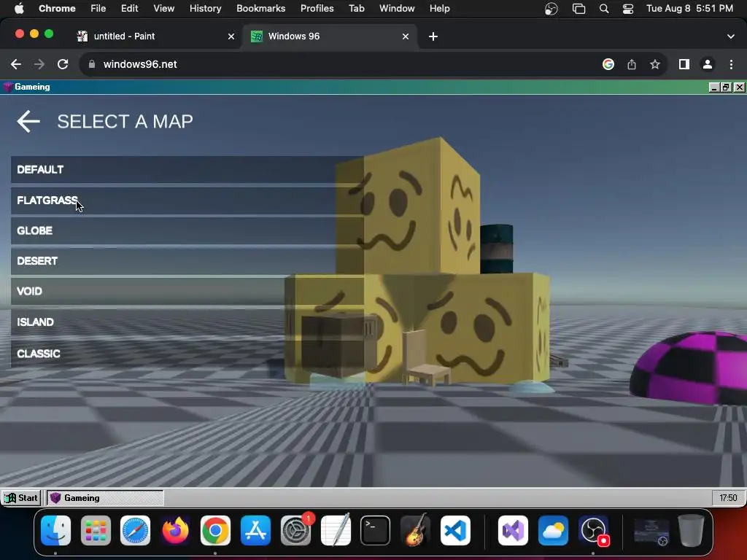Screen dimensions: 747x560
Task: View site information lock icon
Action: [x=92, y=64]
